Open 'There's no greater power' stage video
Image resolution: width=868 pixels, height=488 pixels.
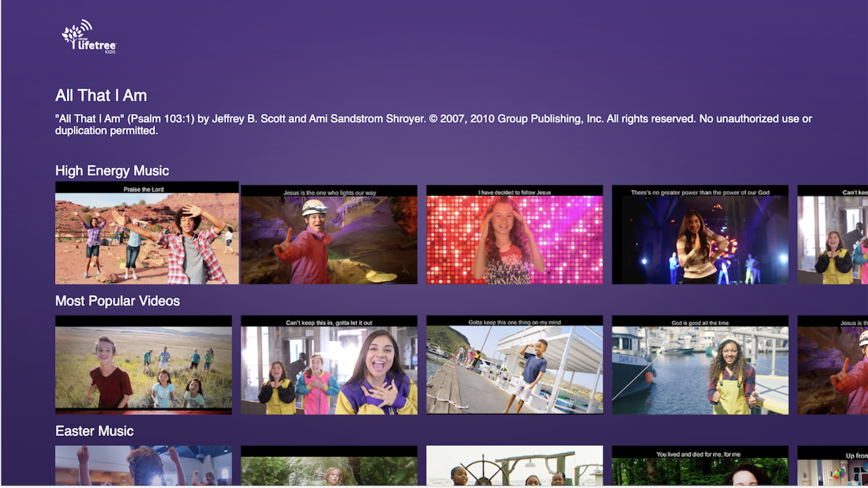tap(700, 235)
